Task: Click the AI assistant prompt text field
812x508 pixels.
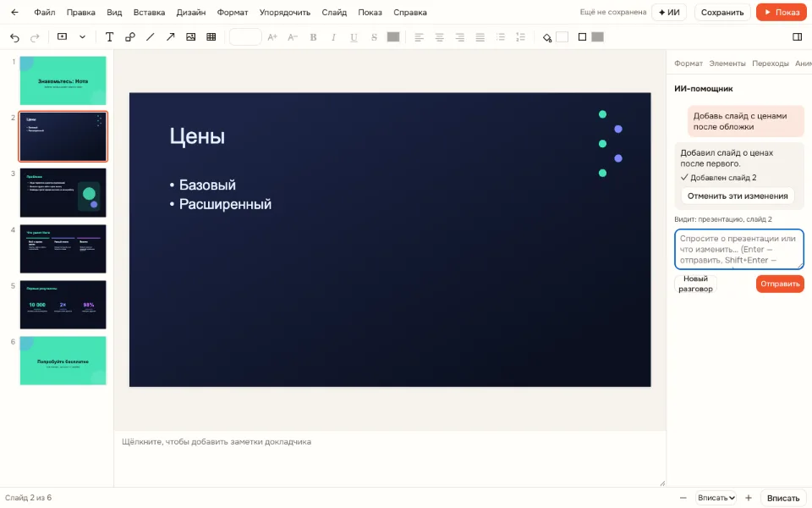Action: coord(739,249)
